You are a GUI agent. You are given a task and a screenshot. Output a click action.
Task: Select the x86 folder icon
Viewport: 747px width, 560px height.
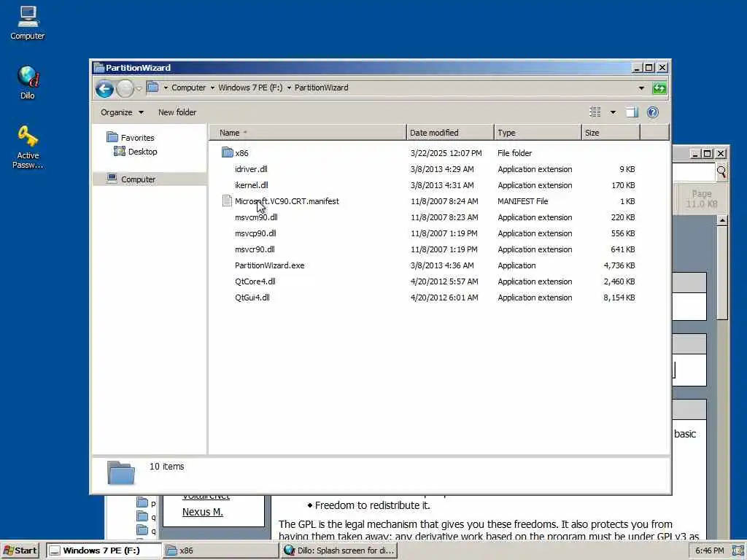pyautogui.click(x=228, y=152)
